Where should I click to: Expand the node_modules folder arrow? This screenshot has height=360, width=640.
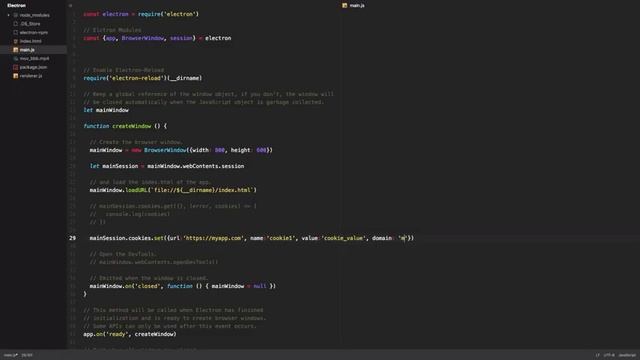[x=9, y=15]
